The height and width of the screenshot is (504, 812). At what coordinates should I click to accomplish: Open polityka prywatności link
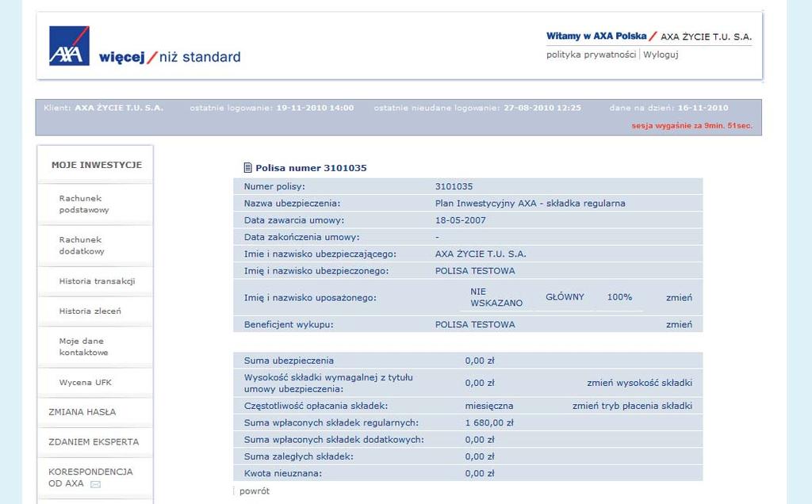coord(591,55)
